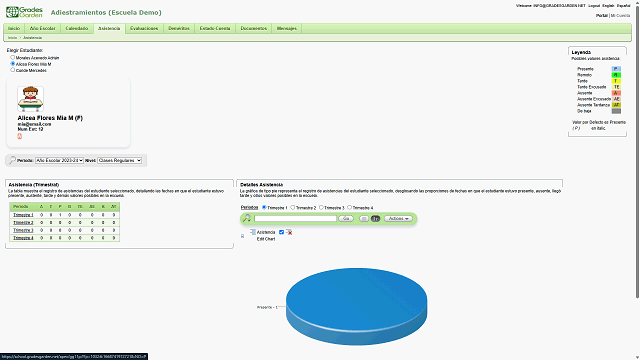
Task: Click the Tarde Excusada TE swatch
Action: tap(616, 87)
